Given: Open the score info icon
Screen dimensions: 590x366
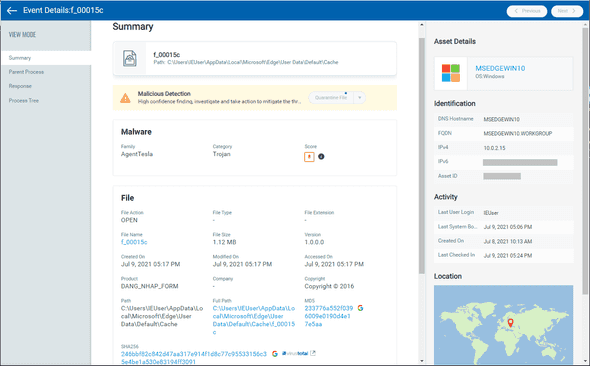Looking at the screenshot, I should (x=321, y=156).
